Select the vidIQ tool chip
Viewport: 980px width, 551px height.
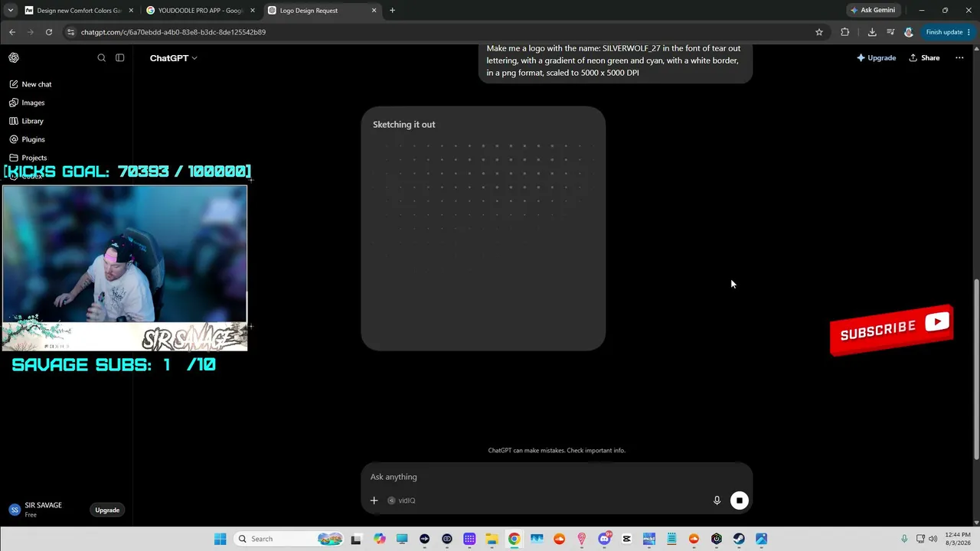401,500
